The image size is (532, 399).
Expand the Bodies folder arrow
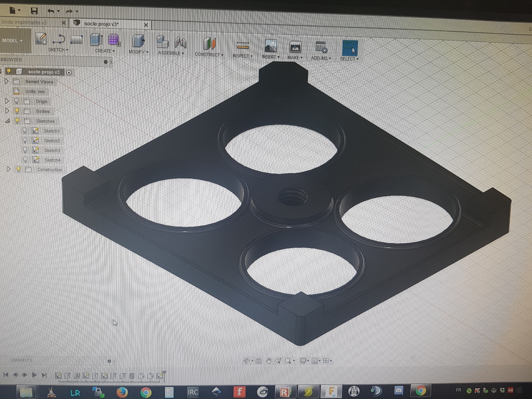(x=7, y=111)
